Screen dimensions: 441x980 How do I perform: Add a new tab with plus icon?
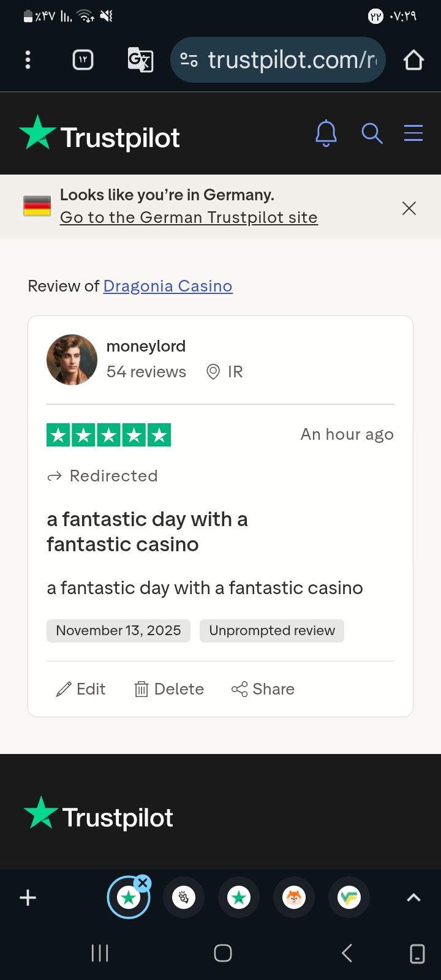(28, 898)
